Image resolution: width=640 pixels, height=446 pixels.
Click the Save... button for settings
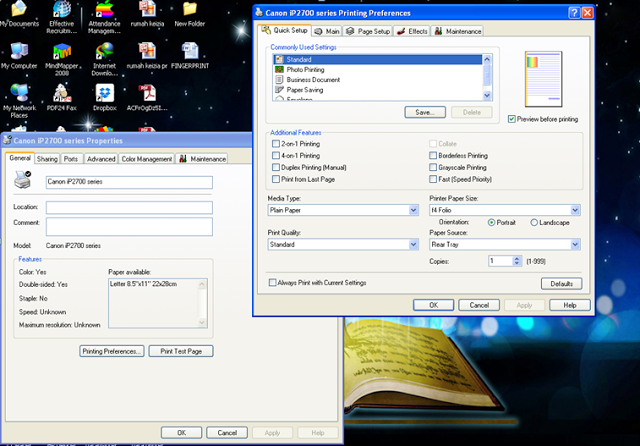tap(425, 112)
